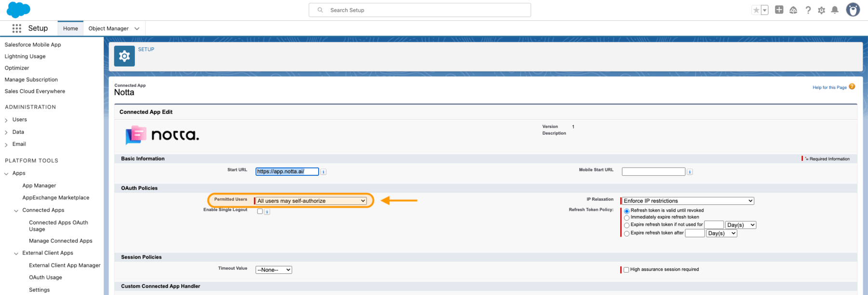Image resolution: width=868 pixels, height=295 pixels.
Task: Switch to the Home tab
Action: tap(70, 28)
